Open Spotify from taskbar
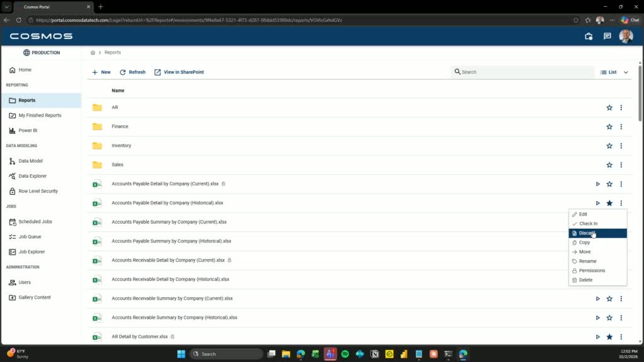This screenshot has width=644, height=362. click(x=345, y=354)
